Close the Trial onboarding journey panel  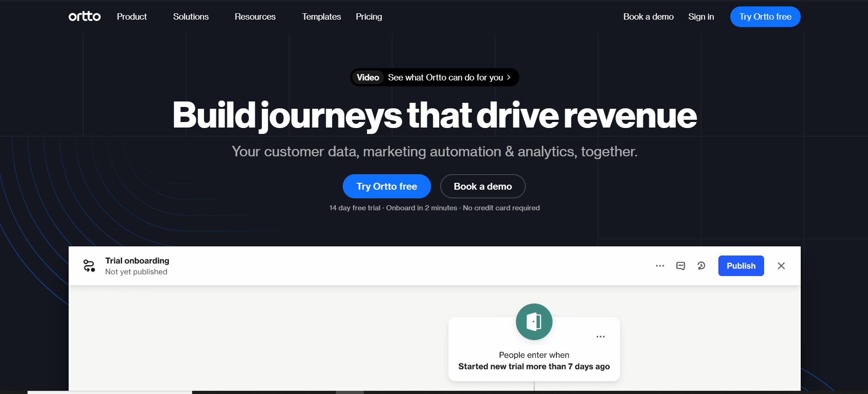(x=781, y=266)
